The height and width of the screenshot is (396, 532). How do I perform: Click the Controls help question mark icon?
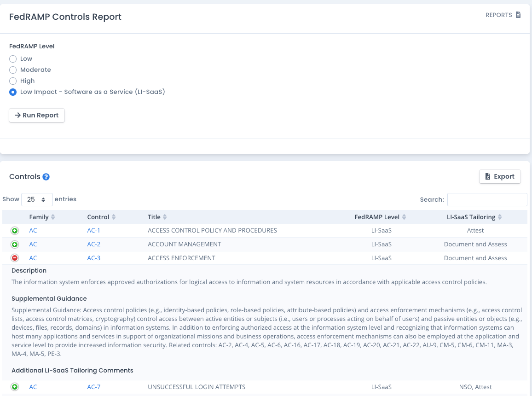point(46,177)
